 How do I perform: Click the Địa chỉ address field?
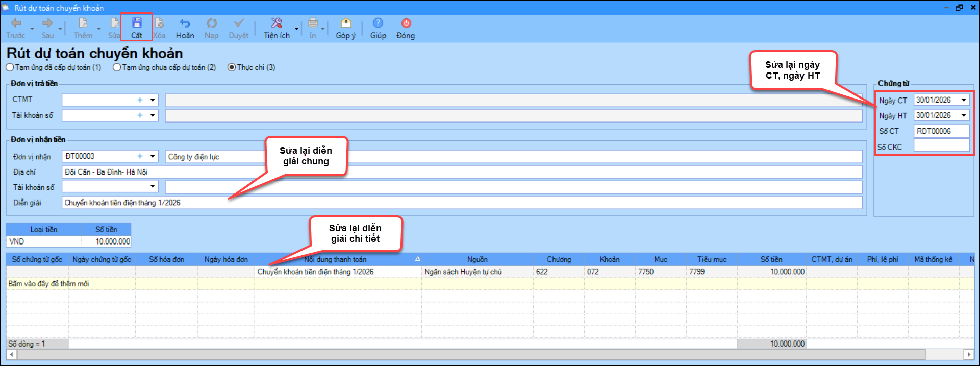[x=462, y=172]
